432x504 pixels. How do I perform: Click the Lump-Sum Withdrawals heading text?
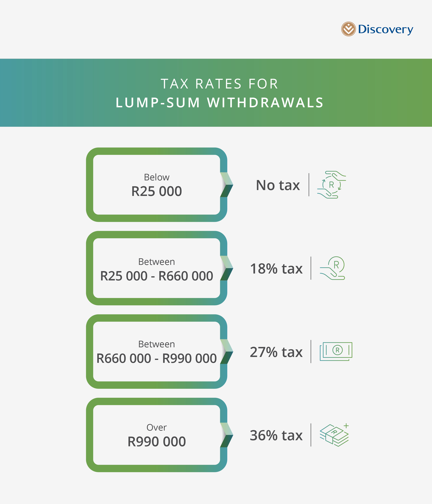click(x=219, y=103)
